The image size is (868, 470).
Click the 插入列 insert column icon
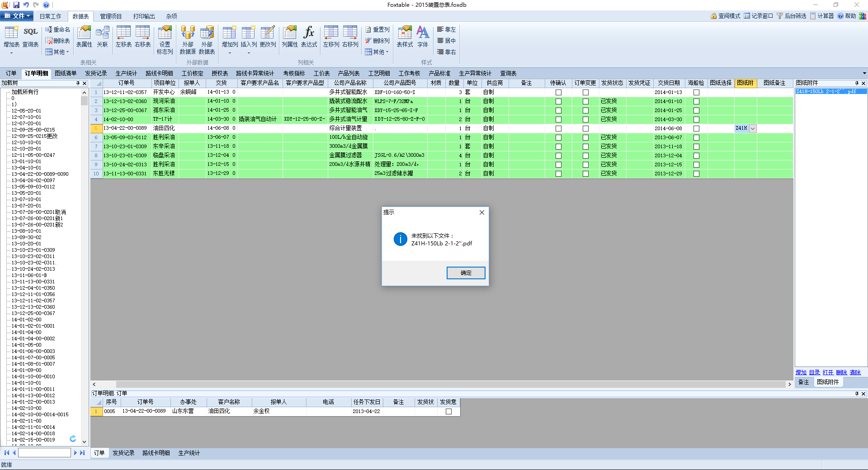[249, 37]
